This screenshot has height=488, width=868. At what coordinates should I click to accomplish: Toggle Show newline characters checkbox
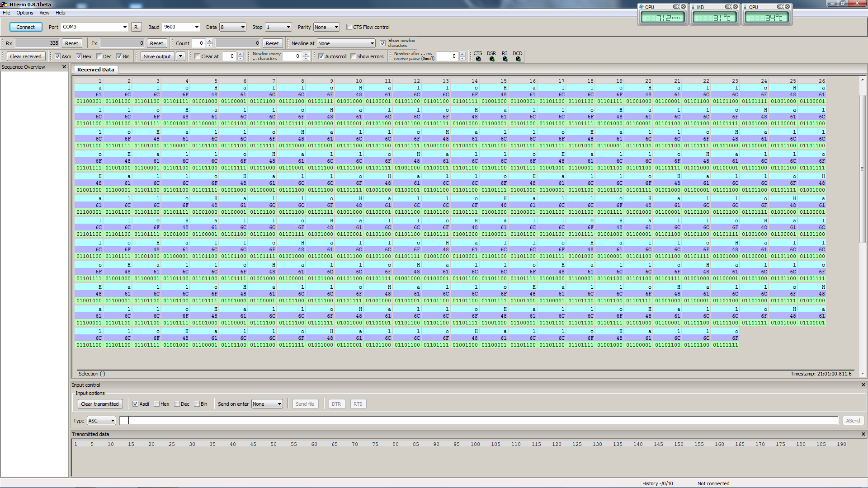[x=383, y=43]
